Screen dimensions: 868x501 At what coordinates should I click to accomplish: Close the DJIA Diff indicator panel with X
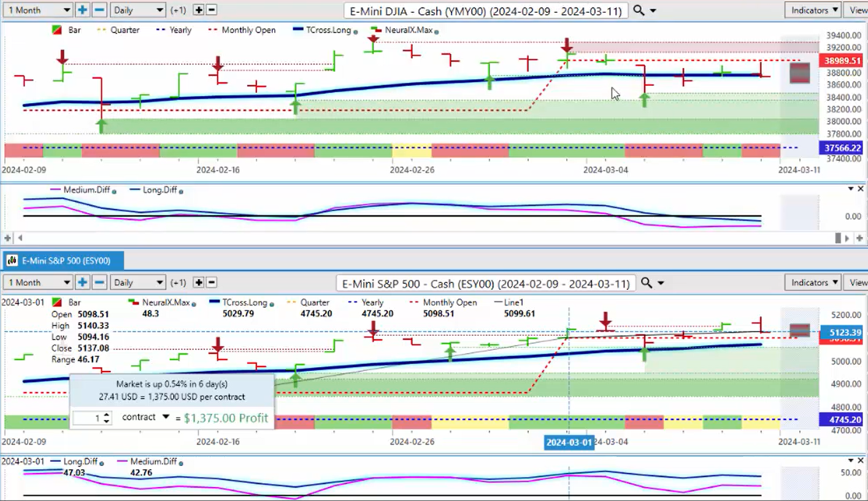tap(861, 189)
